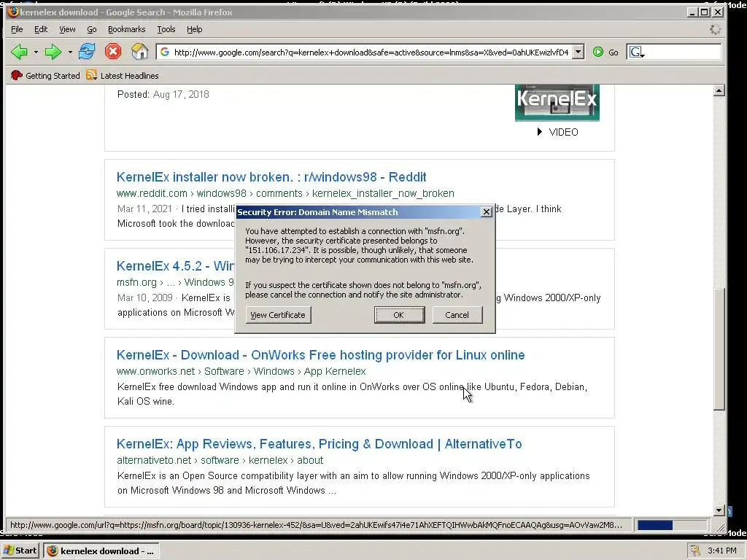The height and width of the screenshot is (560, 747).
Task: Open the KernelEx 4.5.2 msfn.org result
Action: (x=175, y=265)
